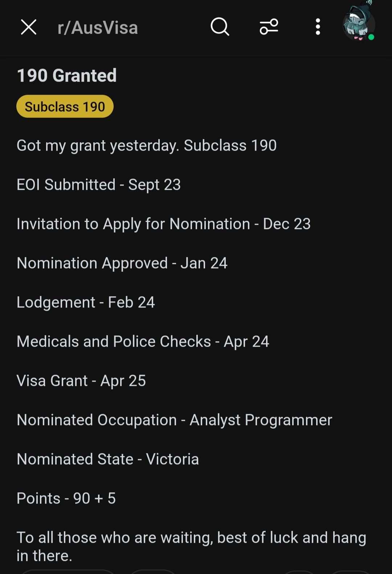Tap the user avatar profile icon
This screenshot has width=392, height=574.
click(359, 23)
